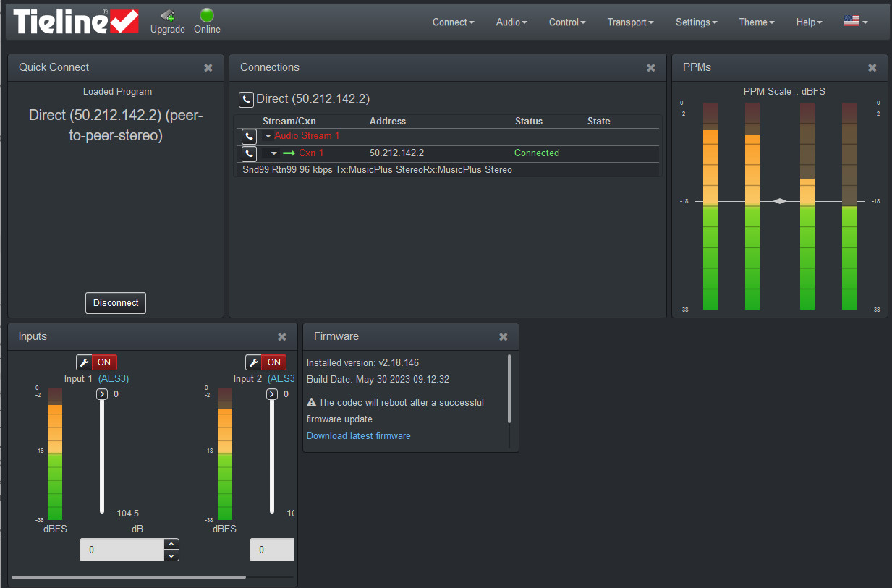
Task: Open the Control menu
Action: tap(567, 22)
